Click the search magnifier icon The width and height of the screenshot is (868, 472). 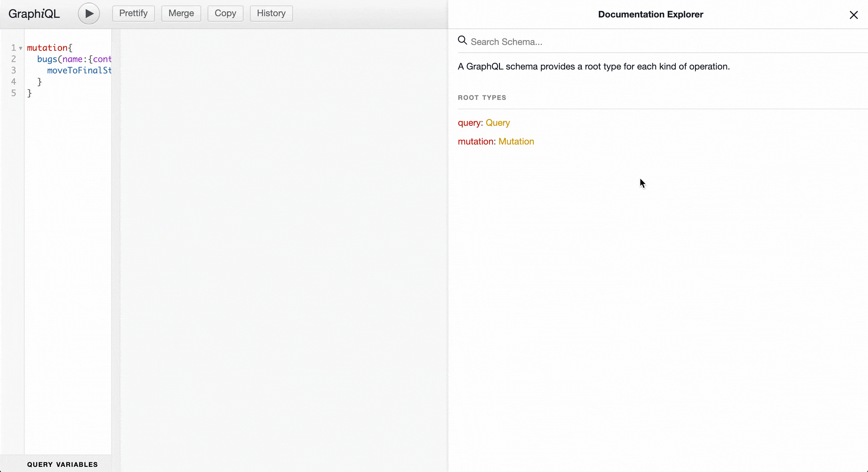click(462, 40)
